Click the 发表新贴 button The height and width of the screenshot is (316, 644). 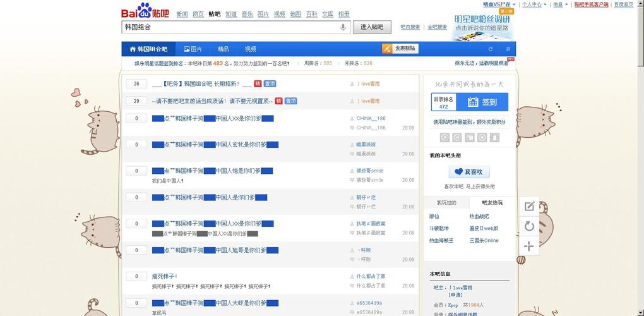click(400, 49)
